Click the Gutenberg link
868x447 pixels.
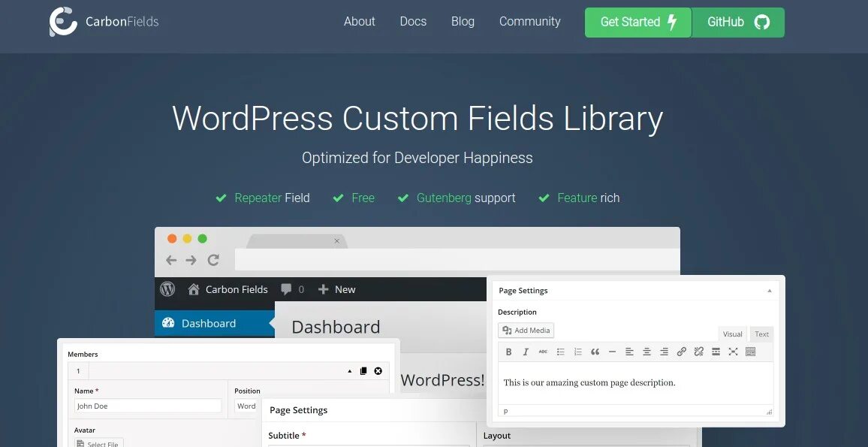coord(444,198)
